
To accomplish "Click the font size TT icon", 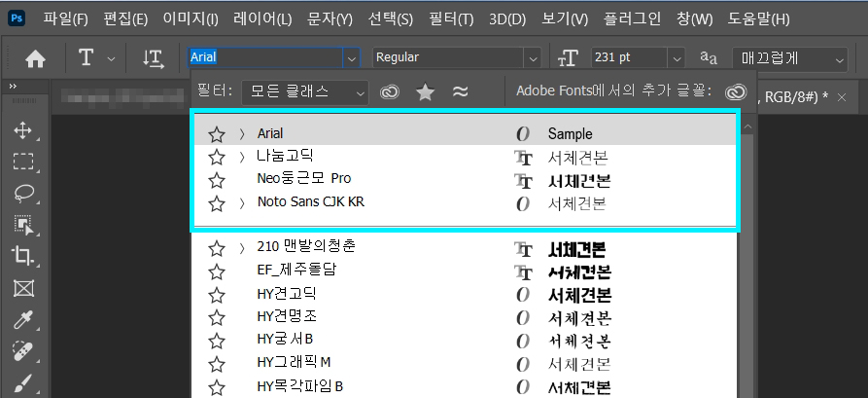I will click(568, 57).
